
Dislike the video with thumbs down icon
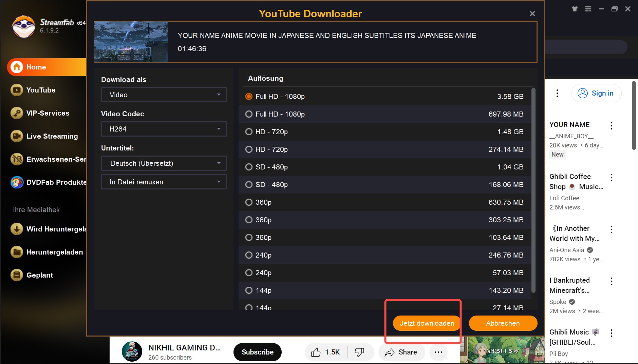360,352
